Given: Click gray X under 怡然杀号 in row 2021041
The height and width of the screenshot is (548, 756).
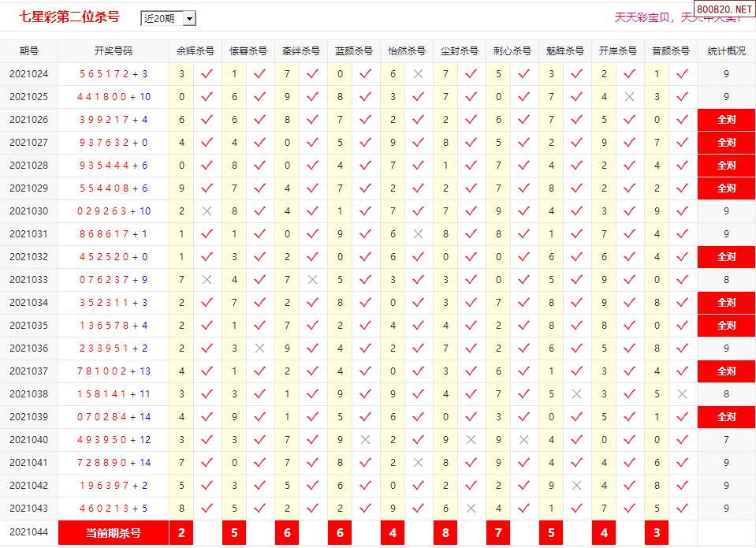Looking at the screenshot, I should coord(418,463).
